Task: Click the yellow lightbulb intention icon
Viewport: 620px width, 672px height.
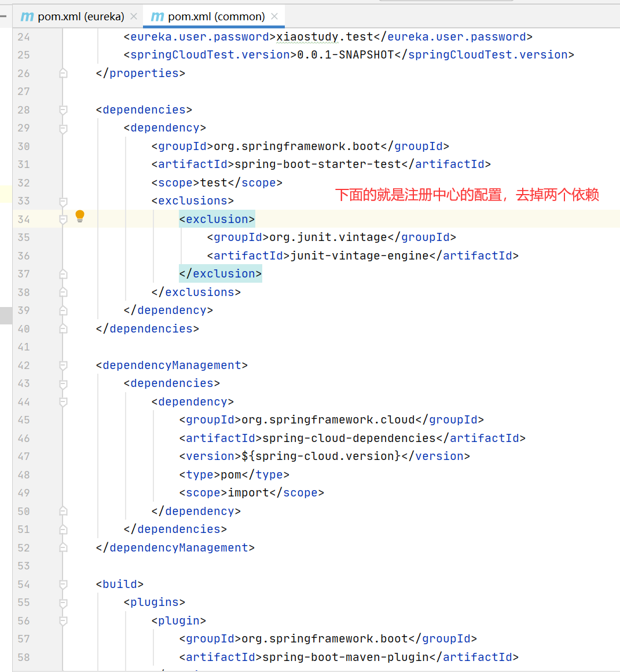Action: pos(80,217)
